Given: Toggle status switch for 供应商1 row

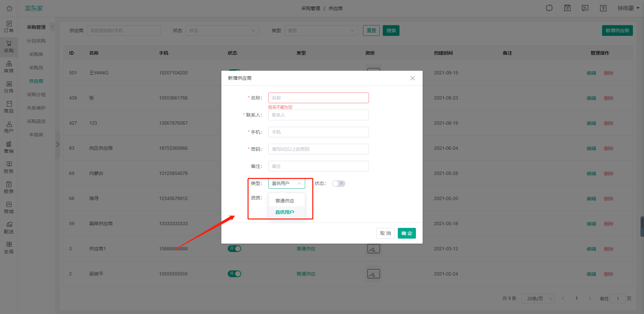Looking at the screenshot, I should [234, 249].
